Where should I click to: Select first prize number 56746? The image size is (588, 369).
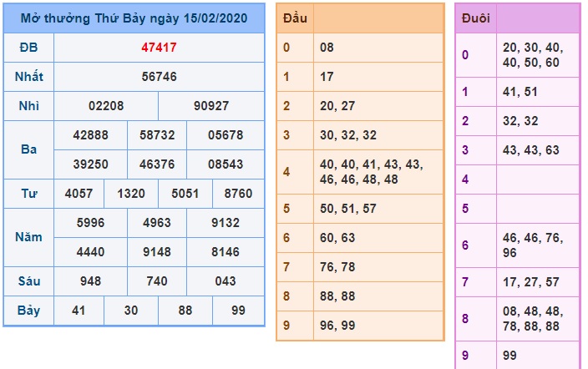[x=159, y=77]
